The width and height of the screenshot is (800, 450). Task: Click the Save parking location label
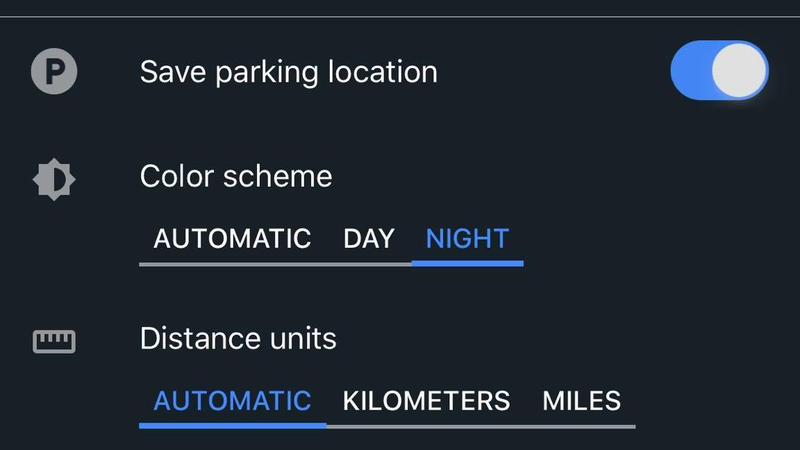pos(289,72)
